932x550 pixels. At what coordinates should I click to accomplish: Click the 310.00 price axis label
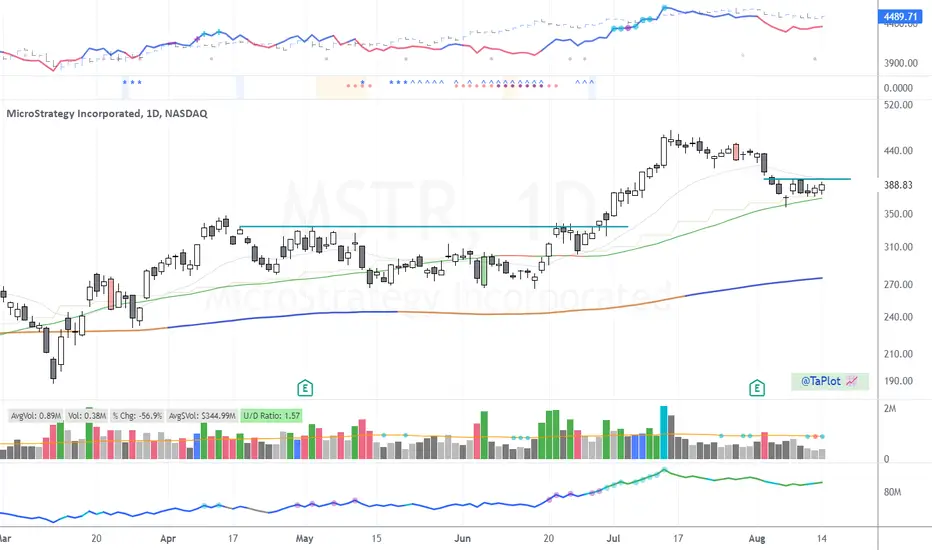(898, 247)
